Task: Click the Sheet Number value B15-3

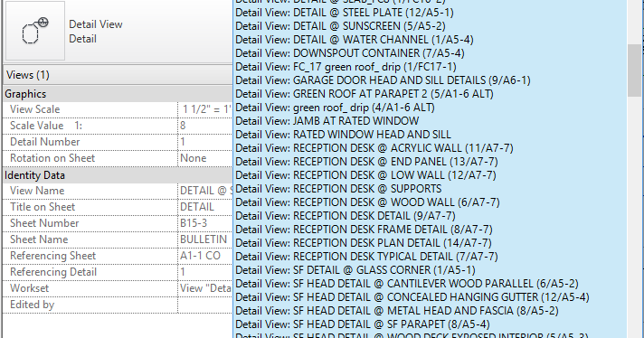Action: pyautogui.click(x=205, y=223)
